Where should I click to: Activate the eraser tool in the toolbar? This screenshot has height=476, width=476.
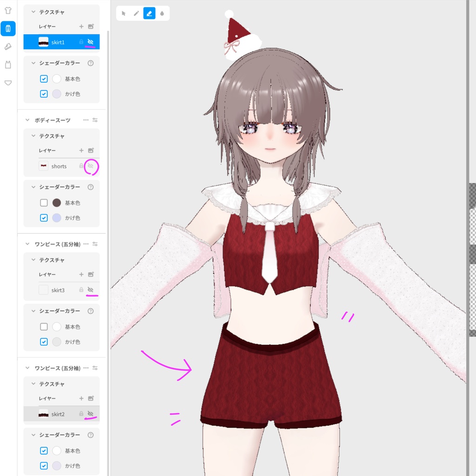[149, 13]
